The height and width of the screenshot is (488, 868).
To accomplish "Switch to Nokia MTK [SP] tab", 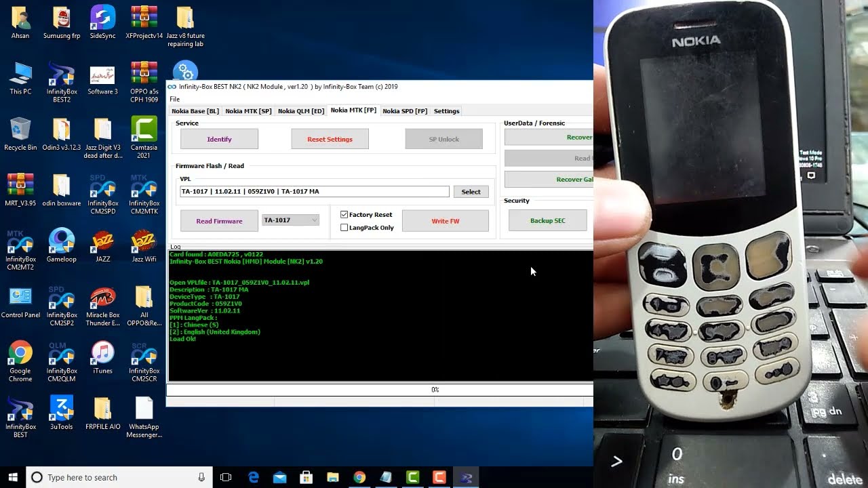I will pos(248,111).
